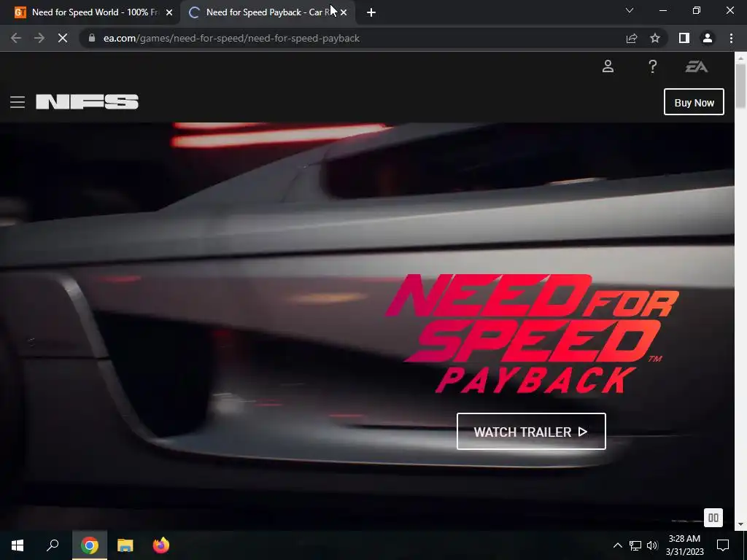Open the help question mark icon
This screenshot has width=747, height=560.
click(653, 66)
